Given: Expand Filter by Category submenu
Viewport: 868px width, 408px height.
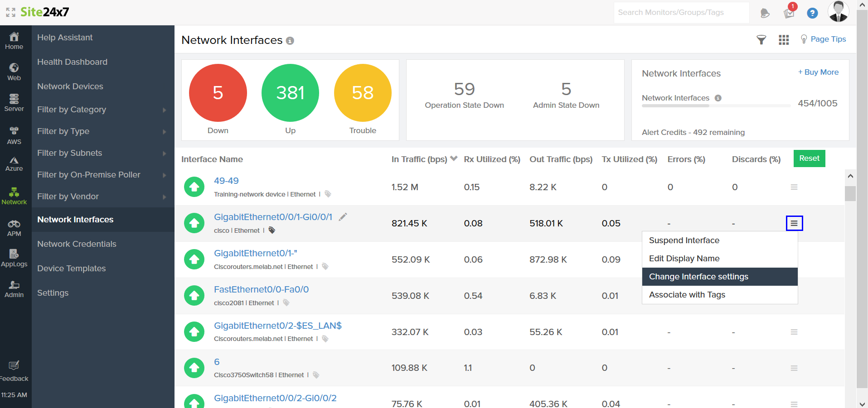Looking at the screenshot, I should 165,110.
